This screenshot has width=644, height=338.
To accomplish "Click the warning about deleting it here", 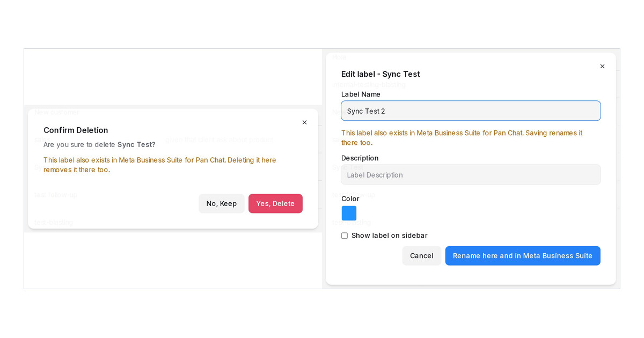I will pyautogui.click(x=160, y=165).
